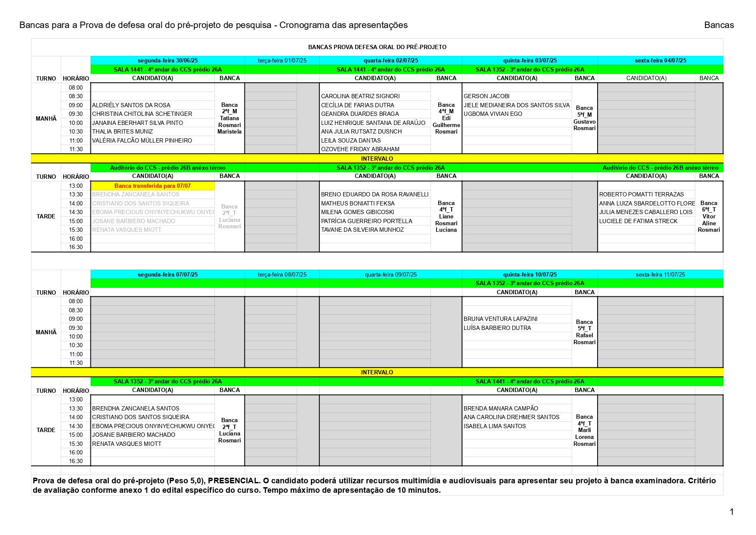Select the 'Banca 5ªf_T Rafael Rosmari' cell
Image resolution: width=756 pixels, height=535 pixels.
(x=584, y=332)
